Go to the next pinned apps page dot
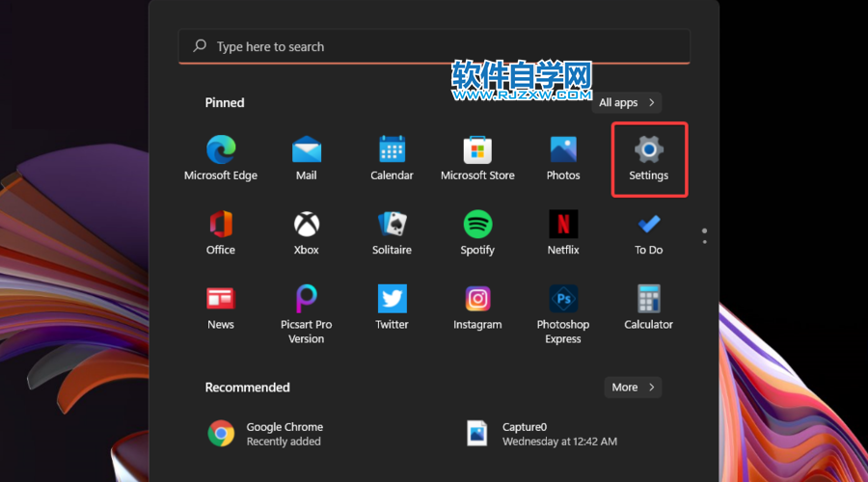The width and height of the screenshot is (868, 482). (705, 242)
